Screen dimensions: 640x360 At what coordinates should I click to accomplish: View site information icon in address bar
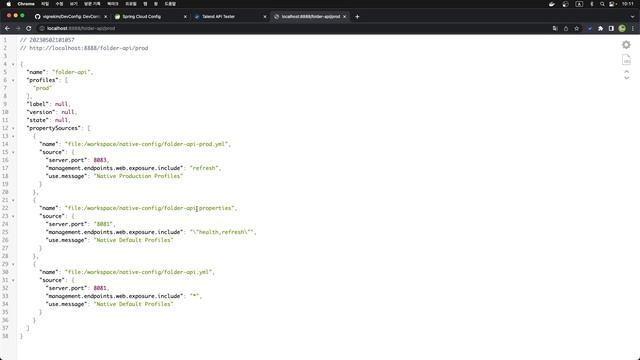coord(42,29)
